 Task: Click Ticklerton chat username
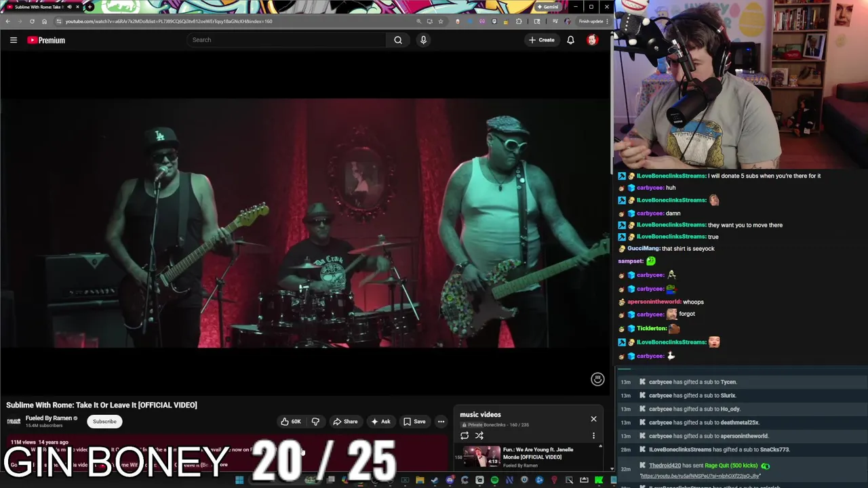(652, 329)
